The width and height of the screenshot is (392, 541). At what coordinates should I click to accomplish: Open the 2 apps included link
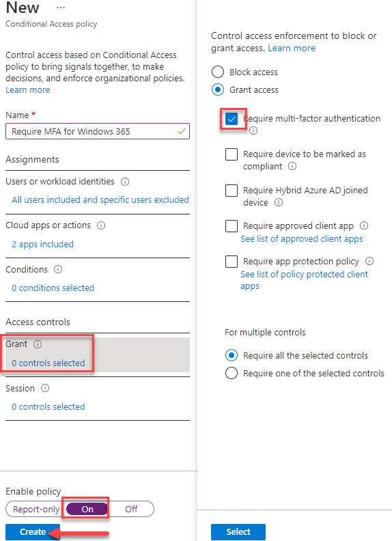tap(42, 245)
